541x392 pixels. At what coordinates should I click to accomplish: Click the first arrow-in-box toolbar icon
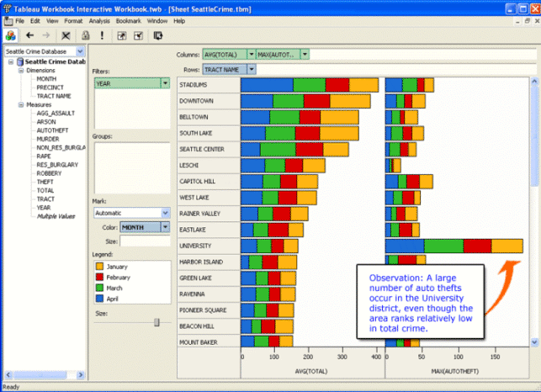click(122, 35)
